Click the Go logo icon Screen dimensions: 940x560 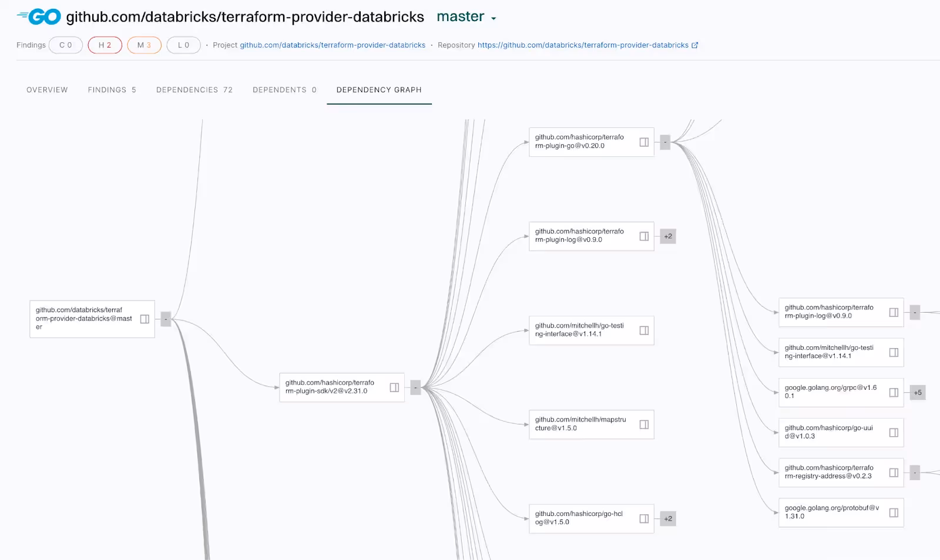39,17
